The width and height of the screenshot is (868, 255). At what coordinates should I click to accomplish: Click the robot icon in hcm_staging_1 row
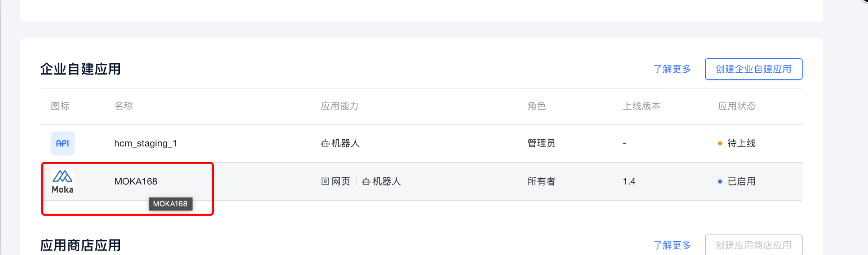pos(325,143)
